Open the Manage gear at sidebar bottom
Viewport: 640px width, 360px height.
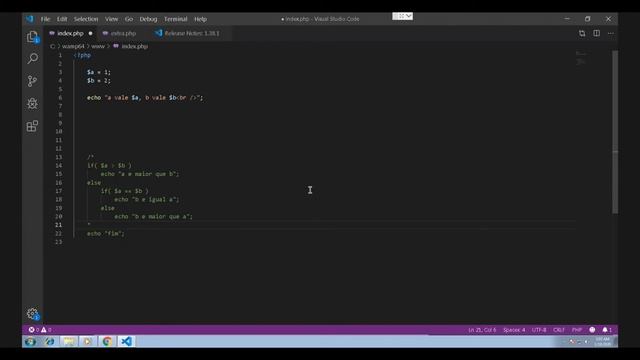point(33,314)
